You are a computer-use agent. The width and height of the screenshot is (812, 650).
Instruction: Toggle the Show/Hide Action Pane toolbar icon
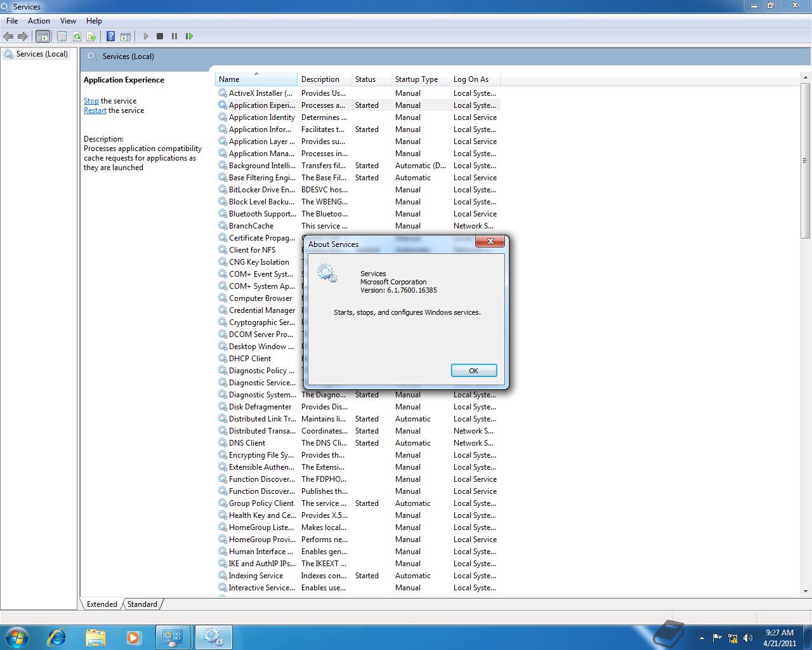coord(126,36)
